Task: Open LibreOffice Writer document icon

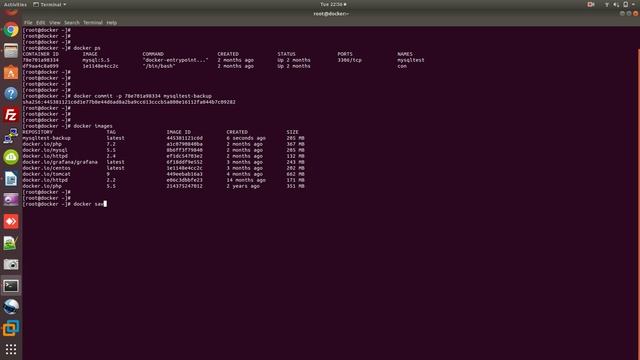Action: [11, 179]
